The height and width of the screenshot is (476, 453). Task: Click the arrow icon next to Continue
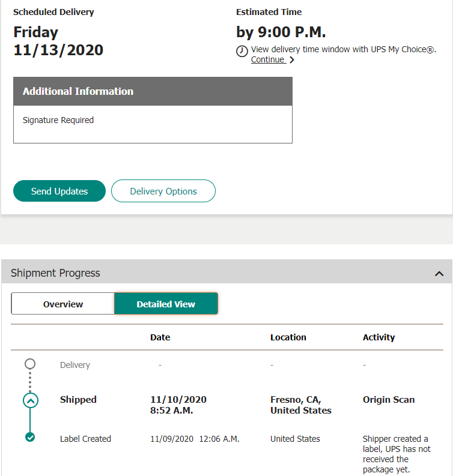coord(292,60)
